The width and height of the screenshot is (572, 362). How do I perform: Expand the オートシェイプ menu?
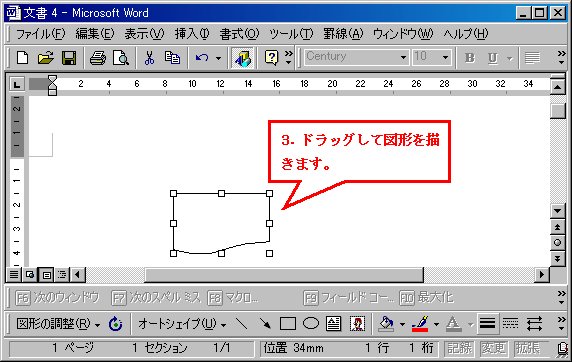(182, 324)
